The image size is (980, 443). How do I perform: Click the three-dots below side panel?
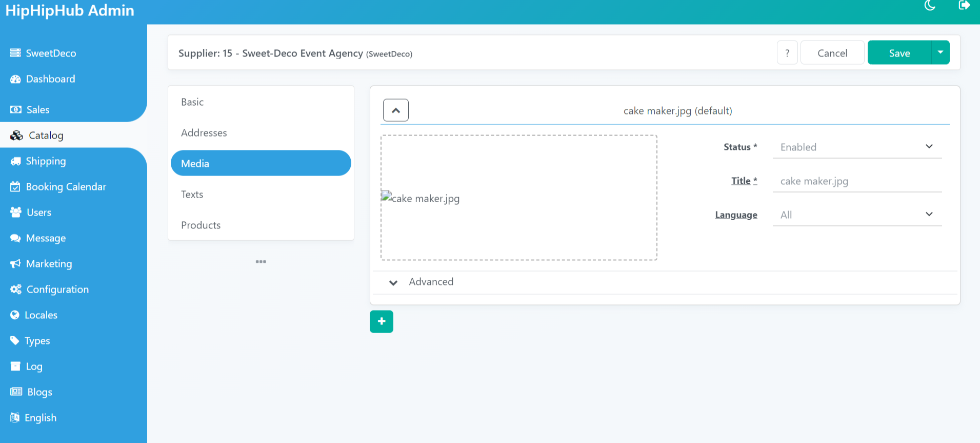[x=261, y=261]
